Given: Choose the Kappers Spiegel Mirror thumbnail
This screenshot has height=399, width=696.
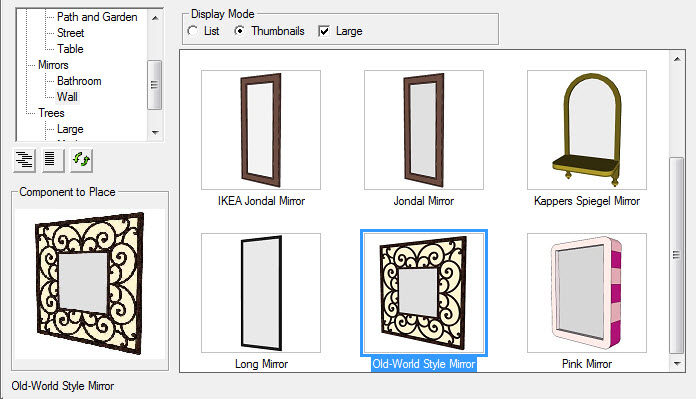Looking at the screenshot, I should point(587,130).
